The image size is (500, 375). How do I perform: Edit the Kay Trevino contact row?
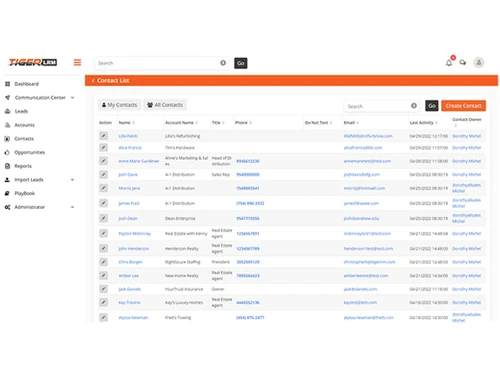pos(103,302)
